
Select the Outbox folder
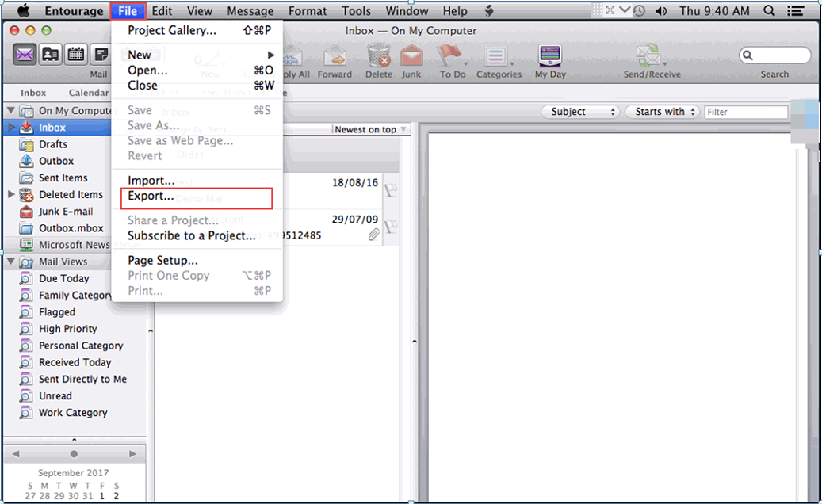click(x=57, y=161)
